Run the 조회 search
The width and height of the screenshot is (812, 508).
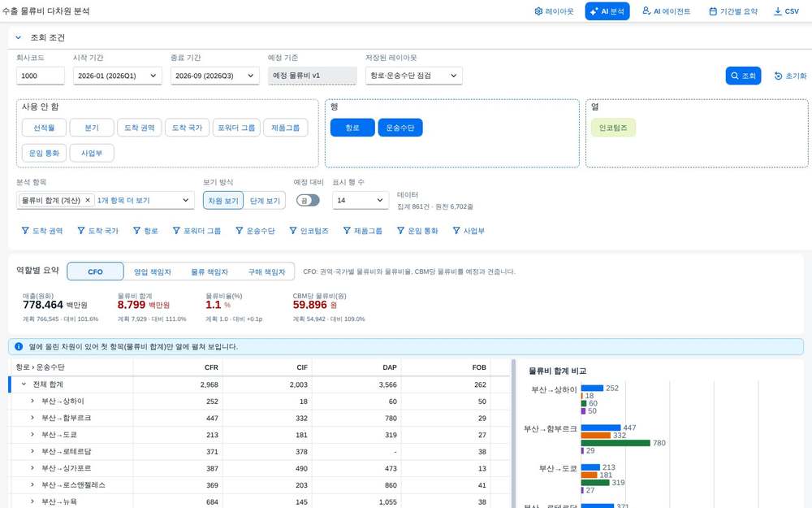(743, 76)
